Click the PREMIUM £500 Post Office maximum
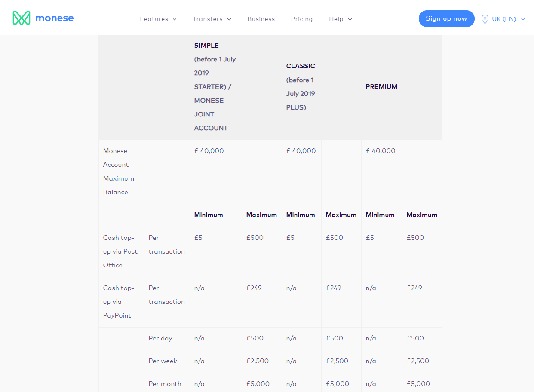Image resolution: width=534 pixels, height=392 pixels. tap(415, 238)
